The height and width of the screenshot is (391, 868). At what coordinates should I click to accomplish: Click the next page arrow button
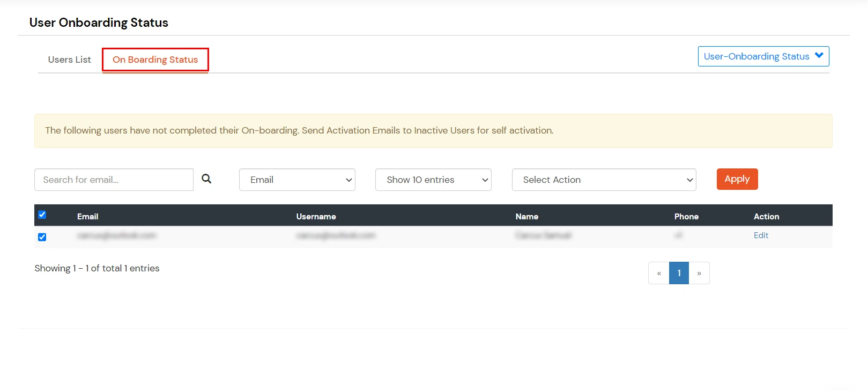pos(699,273)
